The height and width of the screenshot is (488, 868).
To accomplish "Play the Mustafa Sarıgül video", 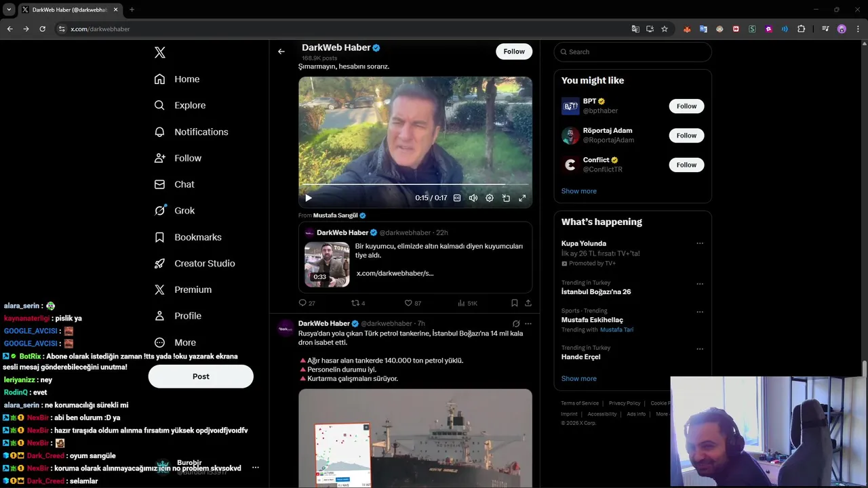I will point(309,198).
